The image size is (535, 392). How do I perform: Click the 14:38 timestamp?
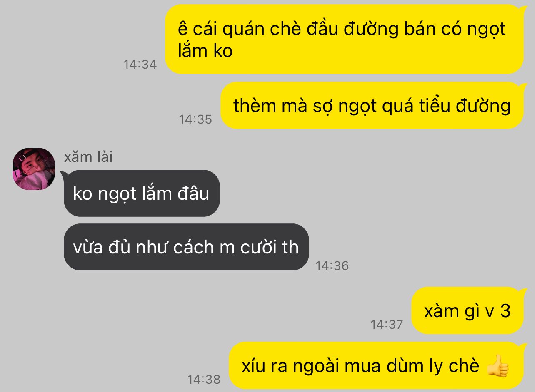(x=204, y=380)
